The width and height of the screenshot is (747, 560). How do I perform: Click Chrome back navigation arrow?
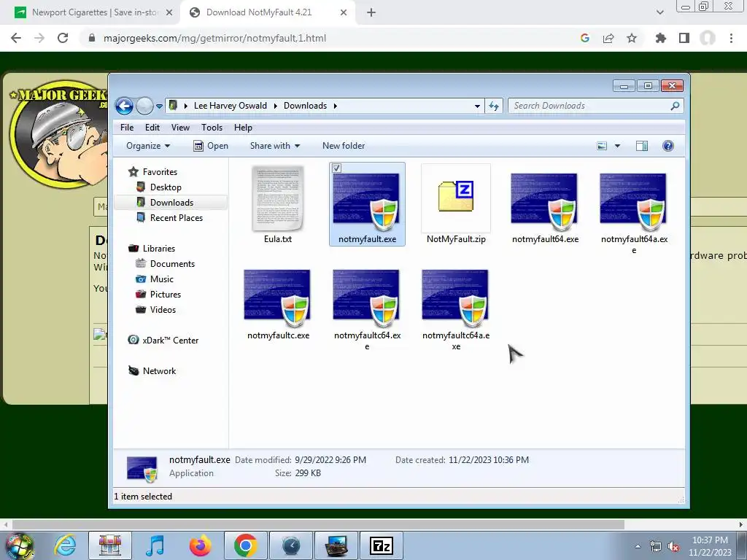click(16, 38)
